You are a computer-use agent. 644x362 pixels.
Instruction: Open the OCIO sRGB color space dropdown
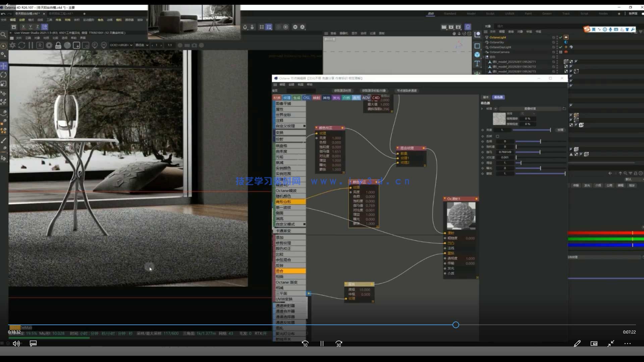[121, 45]
